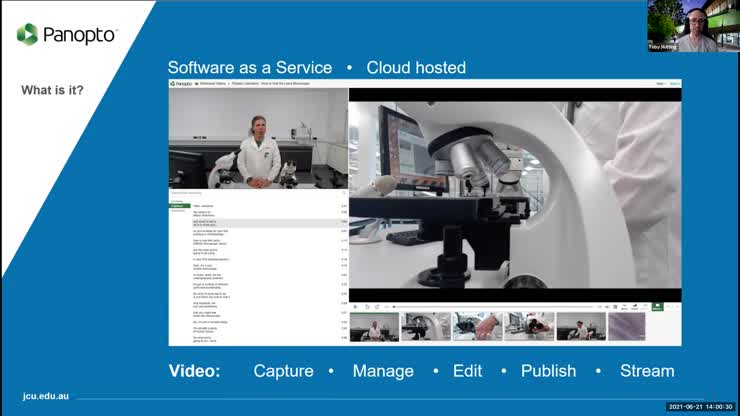Click the Sign in link in viewer header

pyautogui.click(x=675, y=84)
